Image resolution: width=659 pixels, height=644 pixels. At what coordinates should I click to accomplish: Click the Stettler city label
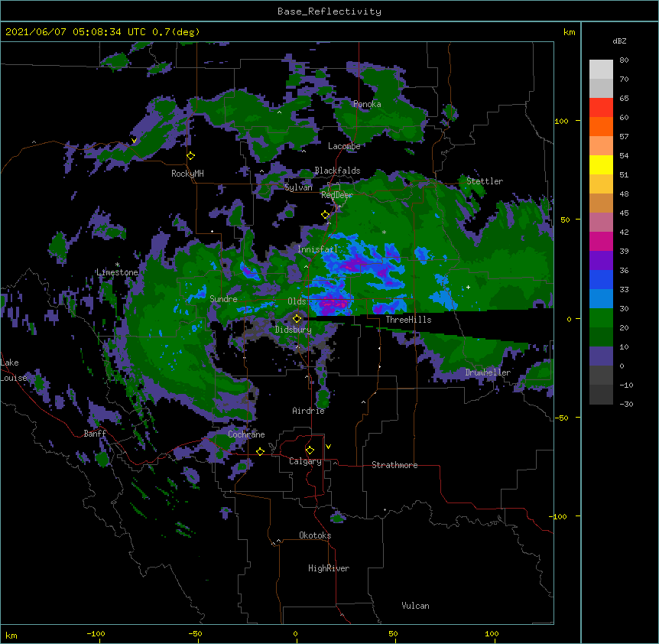pos(485,181)
